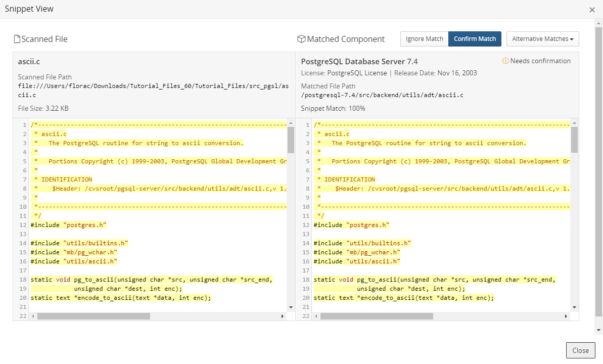Click scroll-down arrow in scanned file code pane
Image resolution: width=603 pixels, height=364 pixels.
click(x=291, y=307)
